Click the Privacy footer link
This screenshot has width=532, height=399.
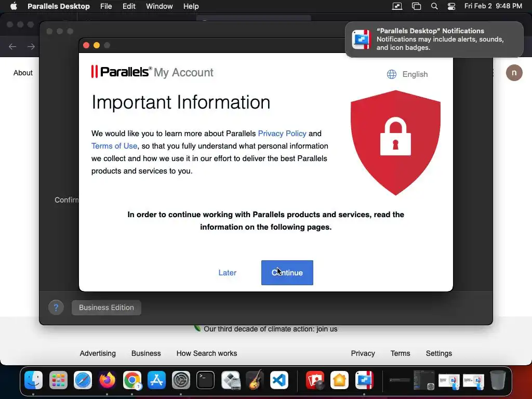point(363,353)
